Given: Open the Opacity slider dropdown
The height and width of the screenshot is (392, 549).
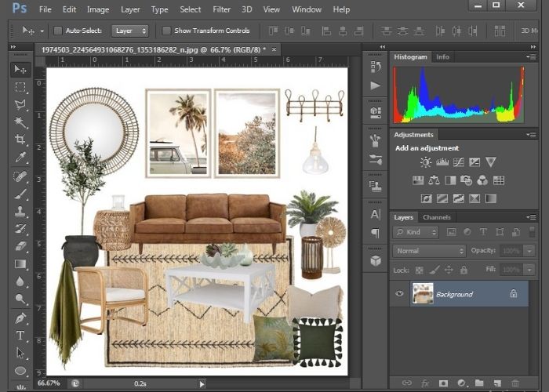Looking at the screenshot, I should tap(529, 251).
